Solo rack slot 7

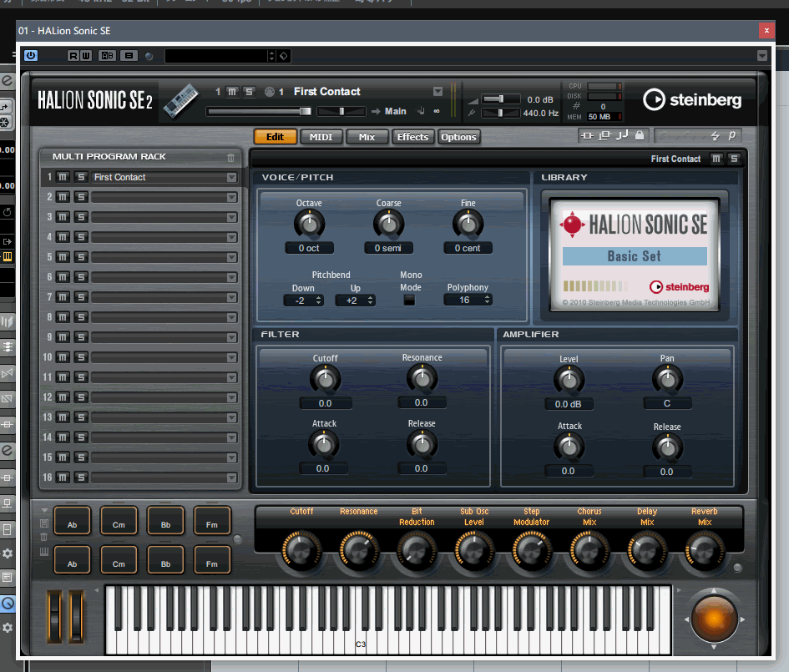tap(81, 297)
